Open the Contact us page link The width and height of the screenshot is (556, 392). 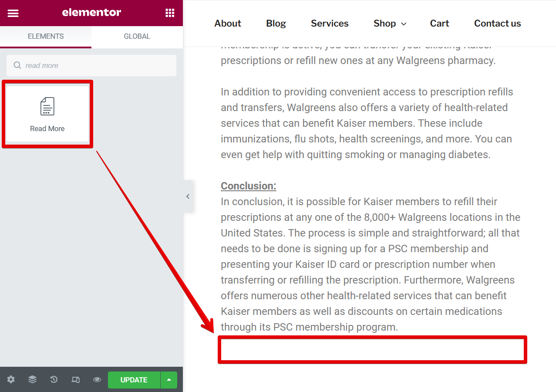click(x=497, y=24)
